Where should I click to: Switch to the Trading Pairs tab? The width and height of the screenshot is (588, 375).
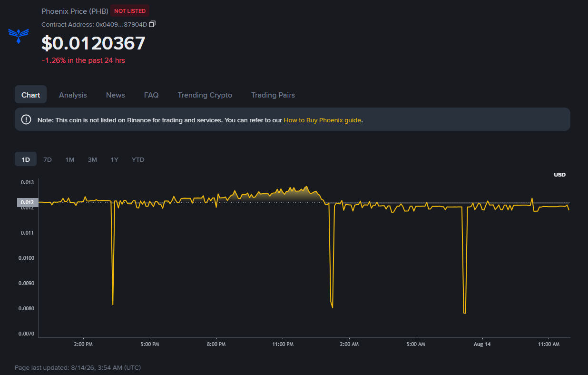point(273,95)
